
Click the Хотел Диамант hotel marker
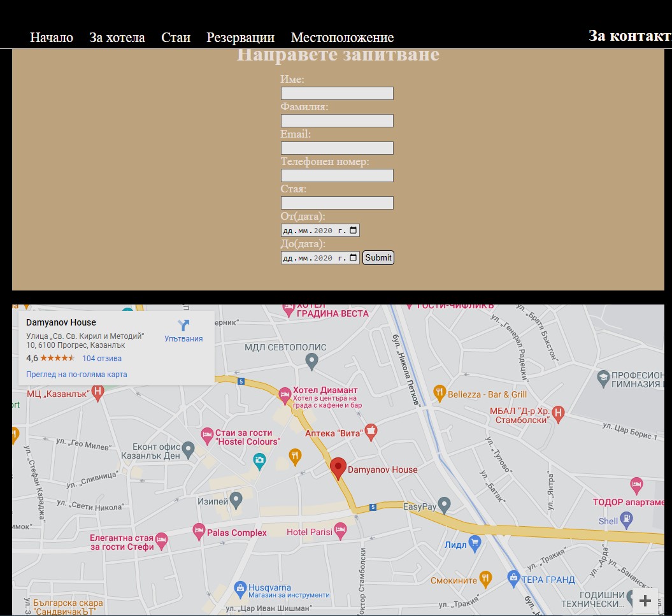285,395
